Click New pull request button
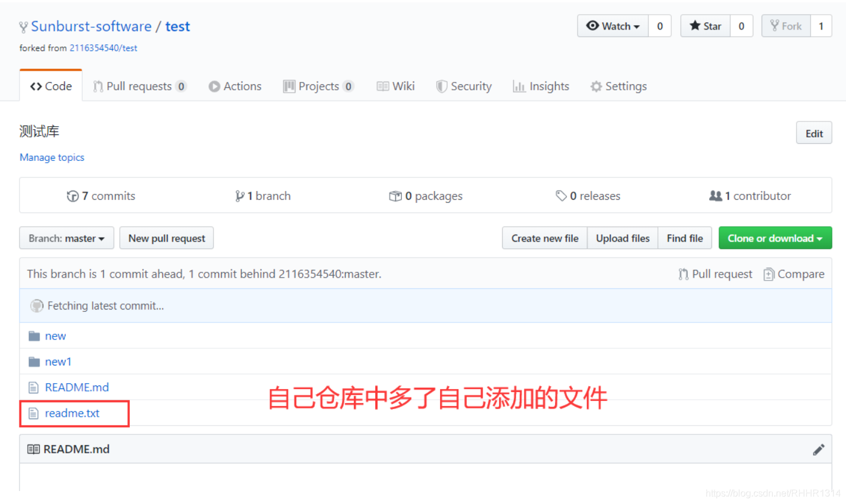The height and width of the screenshot is (504, 846). pos(167,238)
